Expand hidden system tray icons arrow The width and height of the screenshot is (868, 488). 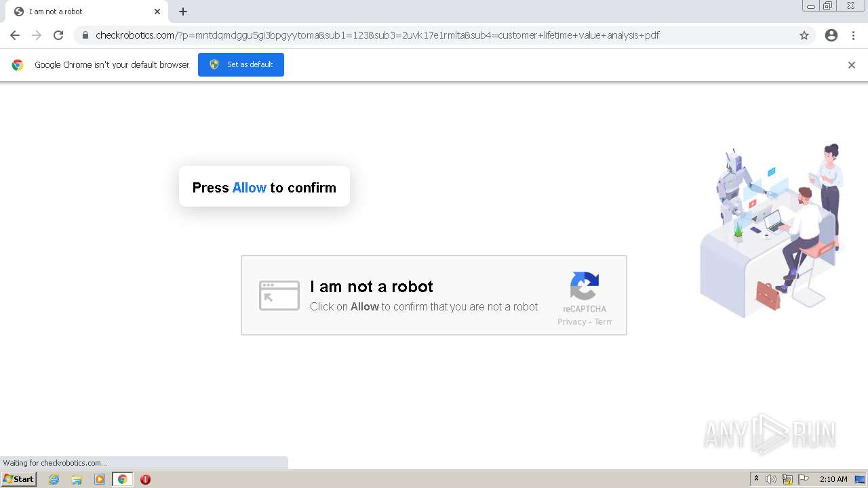pyautogui.click(x=756, y=479)
